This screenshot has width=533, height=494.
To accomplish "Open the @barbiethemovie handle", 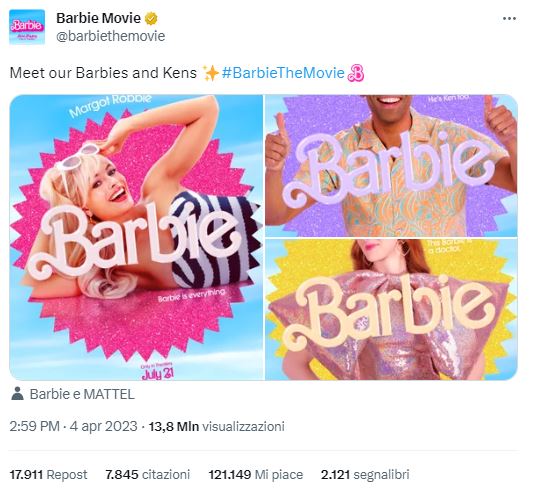I will pyautogui.click(x=110, y=36).
